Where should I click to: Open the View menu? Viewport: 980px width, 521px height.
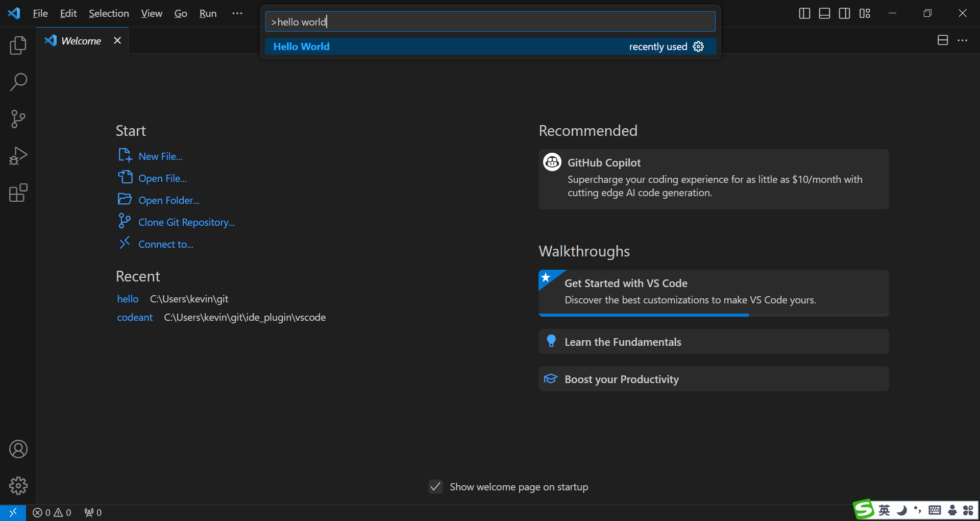click(152, 13)
